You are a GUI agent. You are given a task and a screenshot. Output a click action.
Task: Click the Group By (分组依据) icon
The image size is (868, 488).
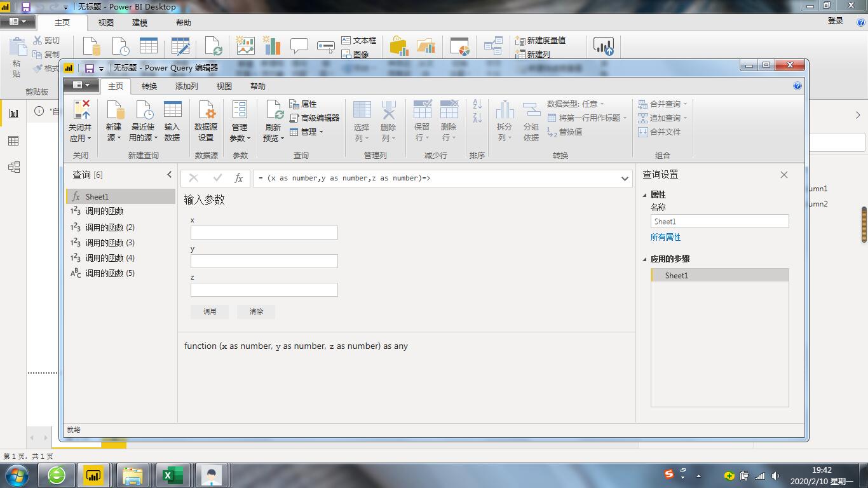point(531,109)
